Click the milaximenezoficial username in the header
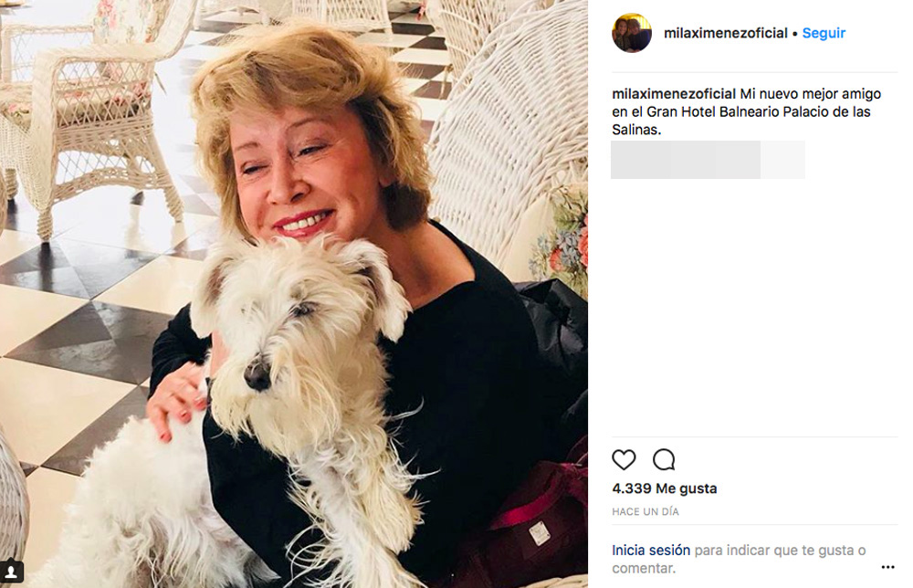 [x=726, y=33]
